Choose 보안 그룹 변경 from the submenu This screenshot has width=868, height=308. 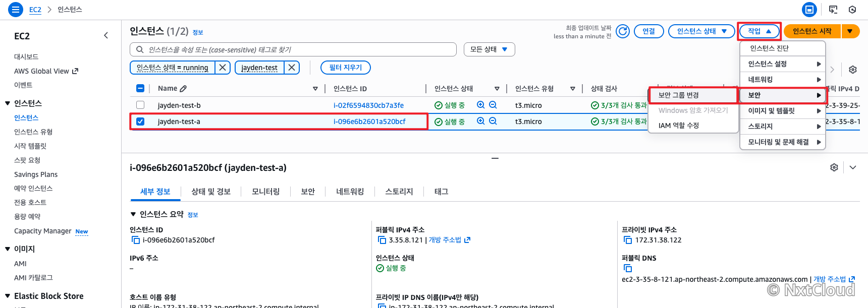693,95
